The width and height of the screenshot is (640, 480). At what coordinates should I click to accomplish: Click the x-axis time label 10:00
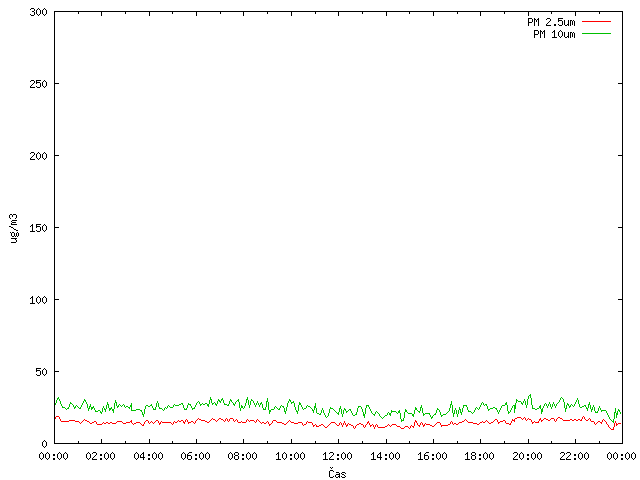[x=290, y=456]
